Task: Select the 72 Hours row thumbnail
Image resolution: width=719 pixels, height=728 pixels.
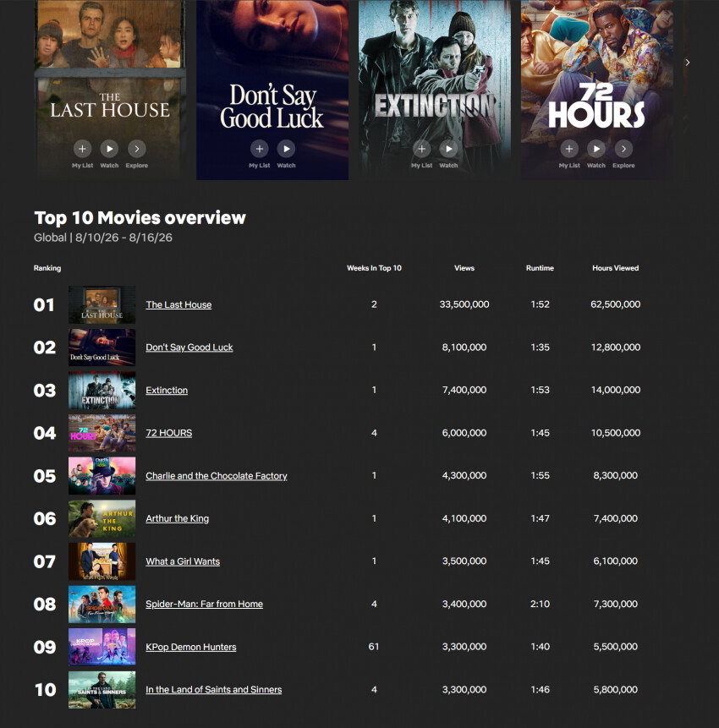Action: click(102, 433)
